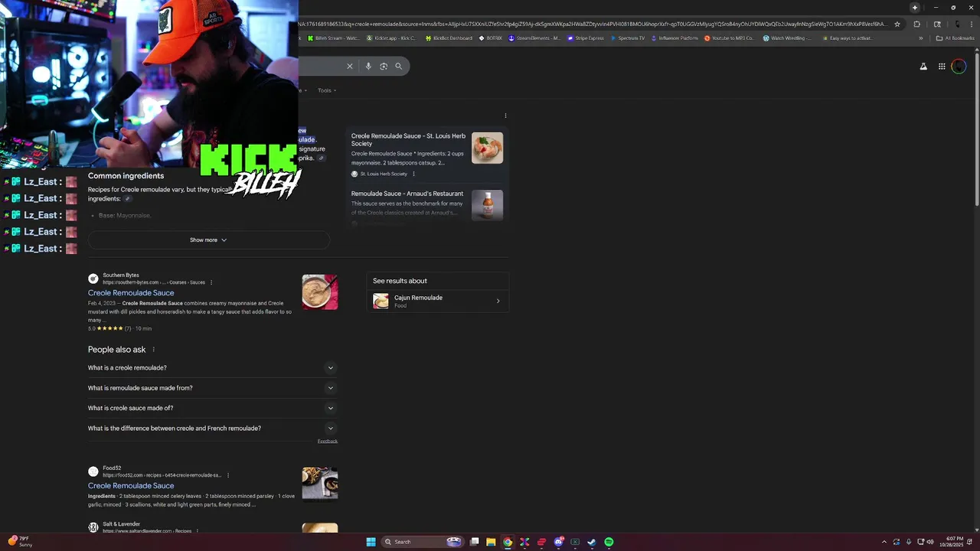The height and width of the screenshot is (551, 980).
Task: Open Chrome extensions puzzle icon
Action: (916, 24)
